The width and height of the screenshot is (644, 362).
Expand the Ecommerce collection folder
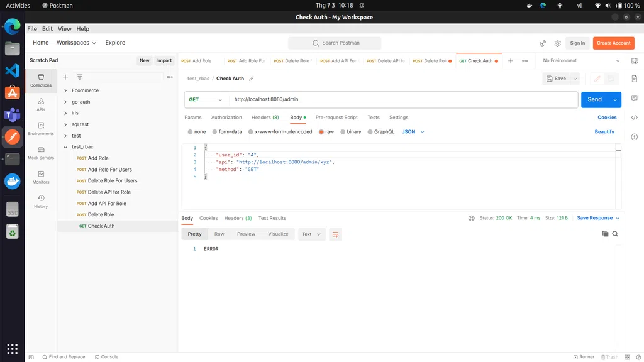click(65, 90)
